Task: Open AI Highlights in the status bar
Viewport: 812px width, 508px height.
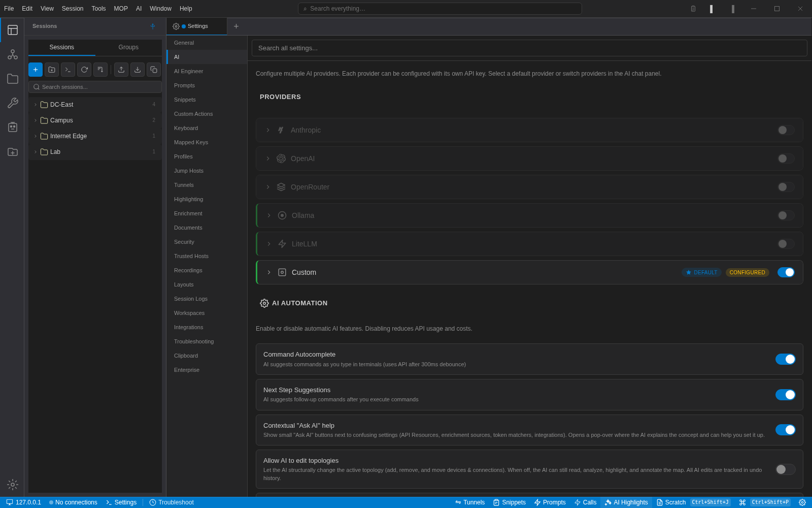Action: click(x=626, y=502)
